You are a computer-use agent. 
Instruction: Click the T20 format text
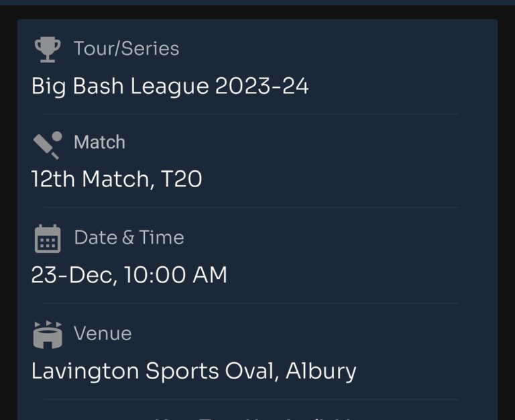point(182,178)
